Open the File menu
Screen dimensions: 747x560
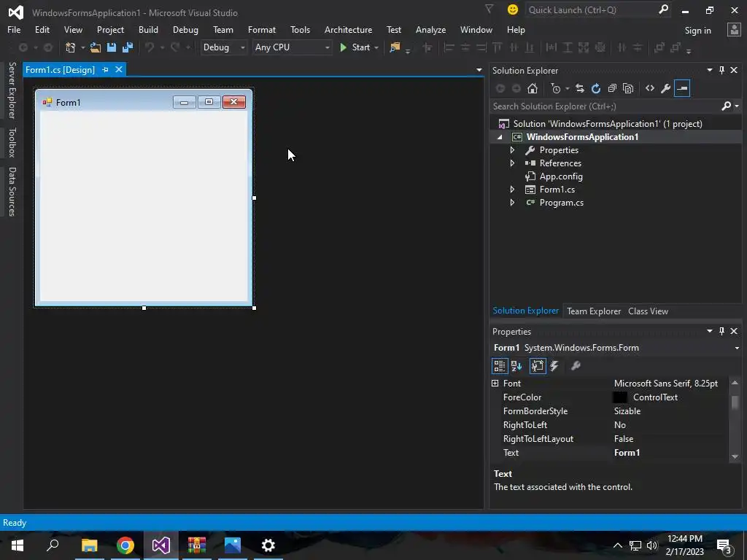click(14, 29)
